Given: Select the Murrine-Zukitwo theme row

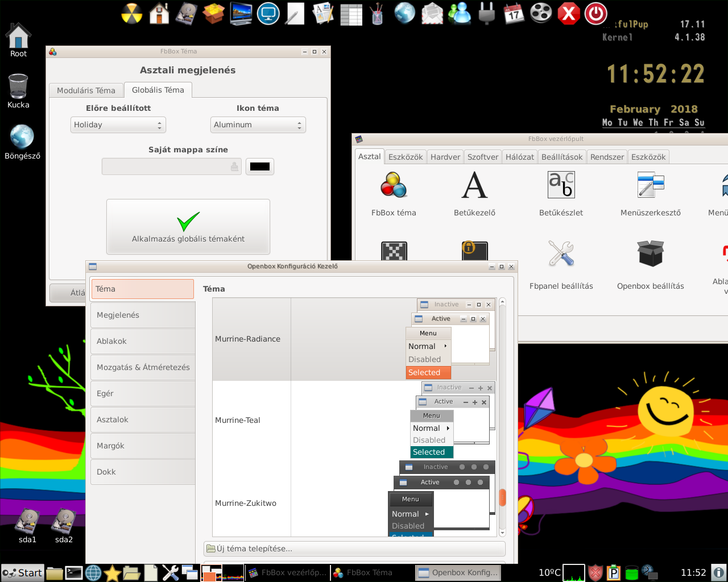Looking at the screenshot, I should click(354, 498).
